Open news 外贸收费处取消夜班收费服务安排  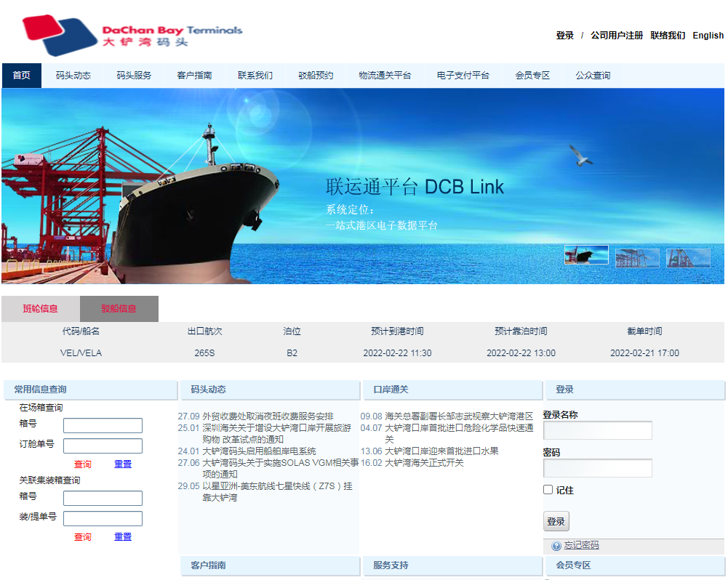268,416
